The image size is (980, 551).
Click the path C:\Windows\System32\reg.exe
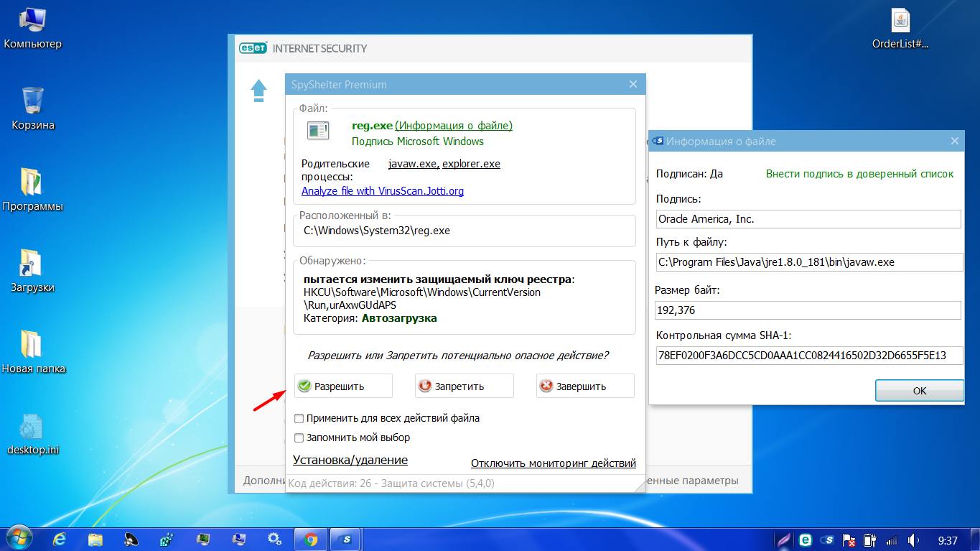[x=377, y=231]
